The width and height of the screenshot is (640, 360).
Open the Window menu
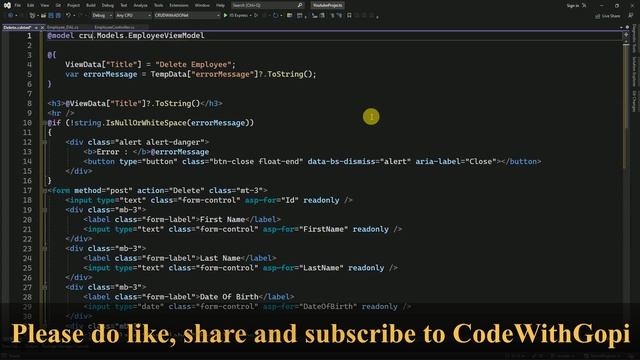tap(202, 5)
